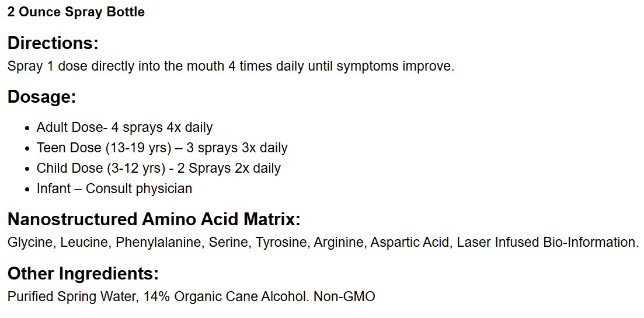Click the "Directions:" heading
This screenshot has width=644, height=318.
tap(53, 43)
